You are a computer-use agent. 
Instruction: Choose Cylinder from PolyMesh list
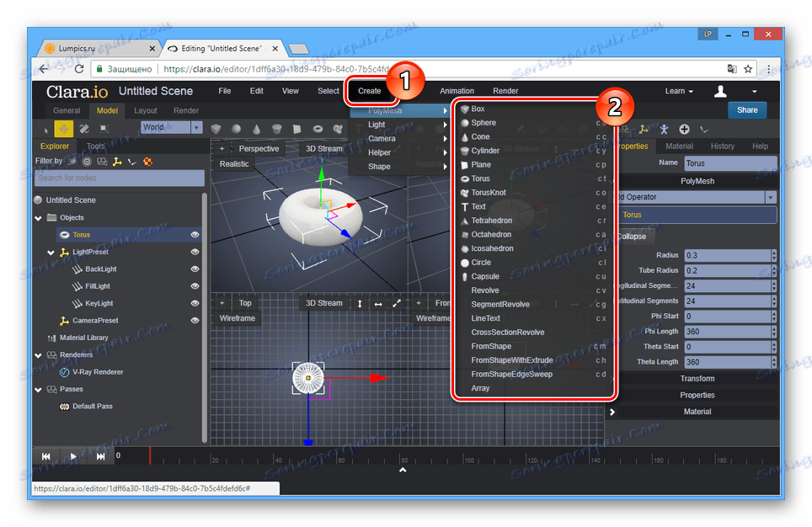(x=533, y=151)
